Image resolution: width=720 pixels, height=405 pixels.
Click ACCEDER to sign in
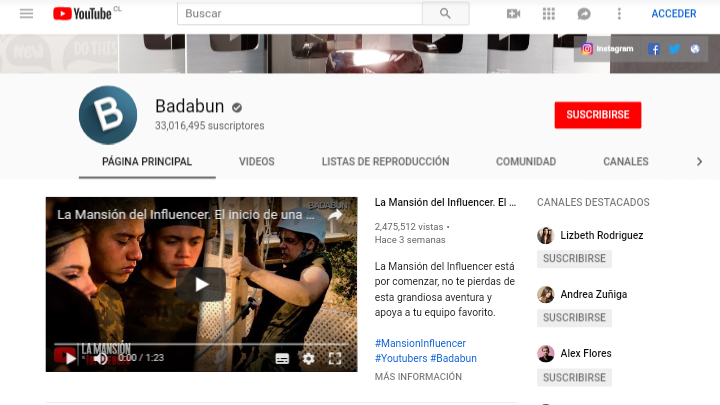click(674, 14)
